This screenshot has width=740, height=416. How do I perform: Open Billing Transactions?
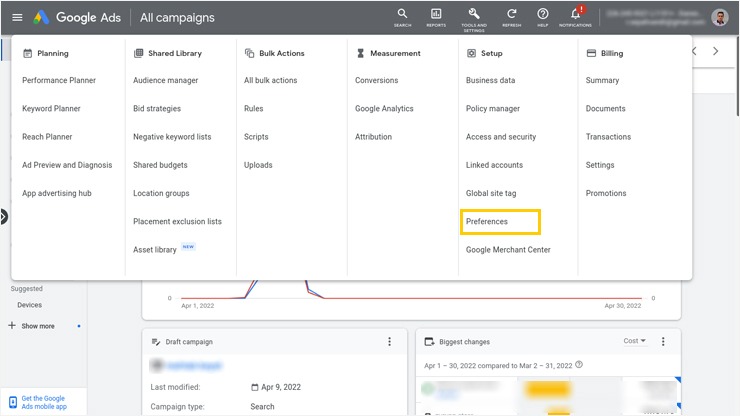point(608,137)
